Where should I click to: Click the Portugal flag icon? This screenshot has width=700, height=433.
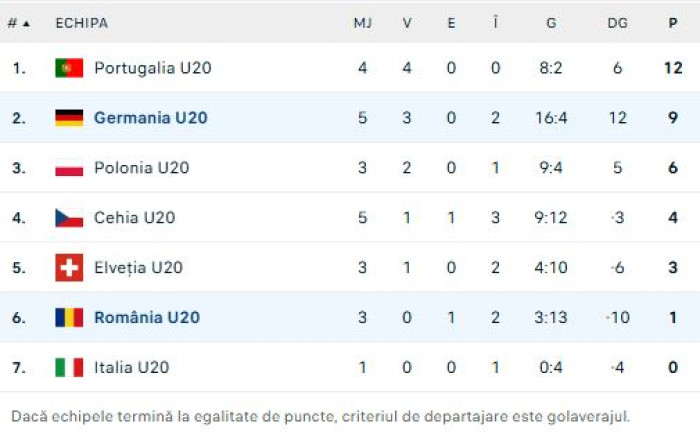(69, 68)
